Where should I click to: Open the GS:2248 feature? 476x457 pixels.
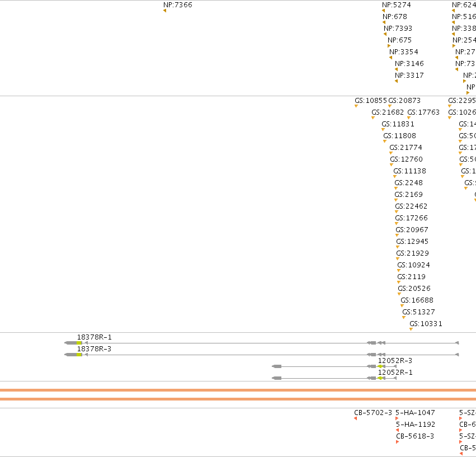[396, 189]
